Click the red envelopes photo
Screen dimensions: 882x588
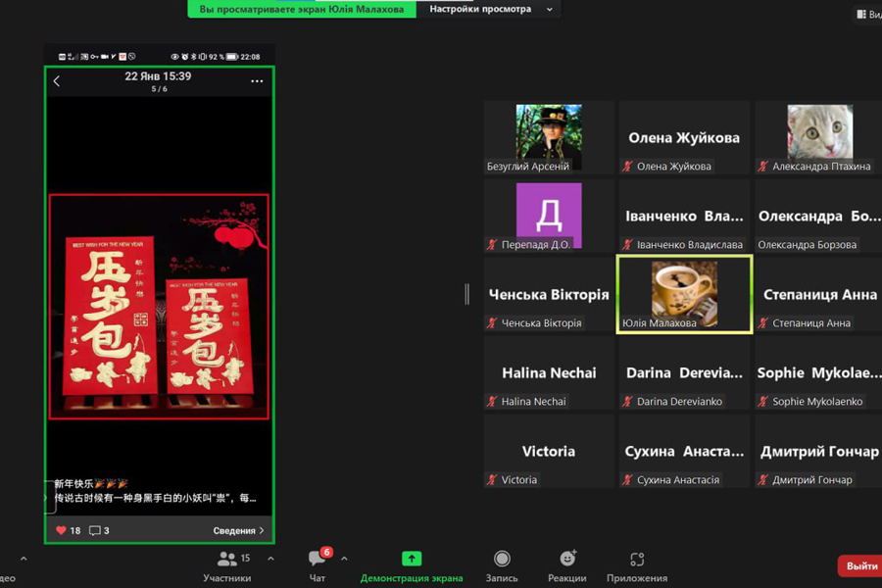click(159, 307)
